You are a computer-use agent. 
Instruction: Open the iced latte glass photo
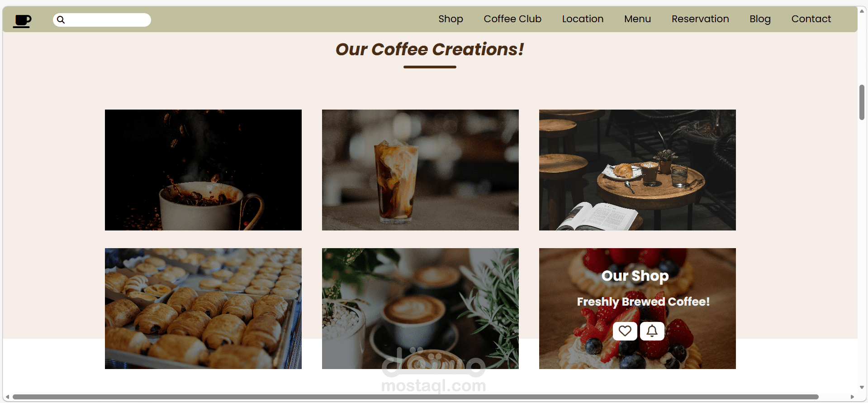tap(420, 170)
